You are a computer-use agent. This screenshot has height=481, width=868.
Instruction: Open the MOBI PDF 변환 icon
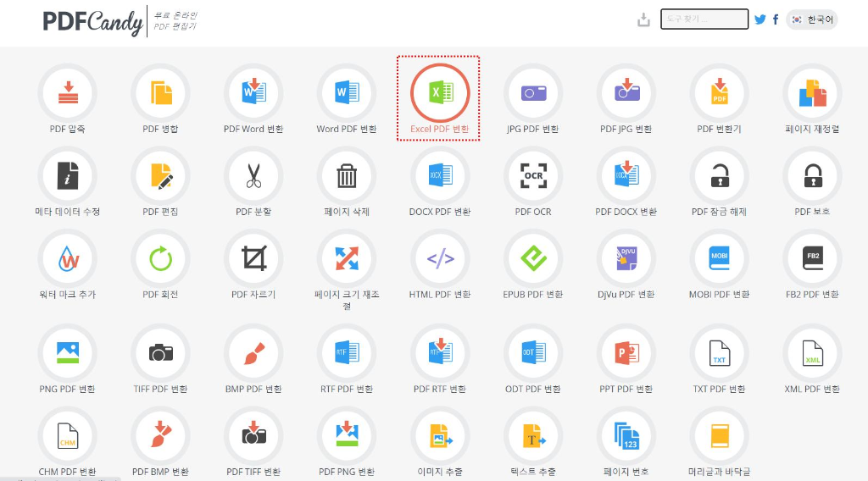pyautogui.click(x=719, y=258)
